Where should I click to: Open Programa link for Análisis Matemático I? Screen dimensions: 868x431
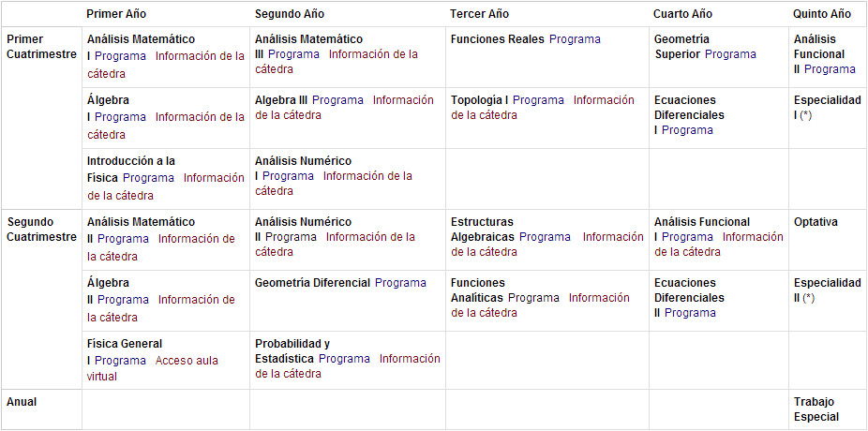120,56
